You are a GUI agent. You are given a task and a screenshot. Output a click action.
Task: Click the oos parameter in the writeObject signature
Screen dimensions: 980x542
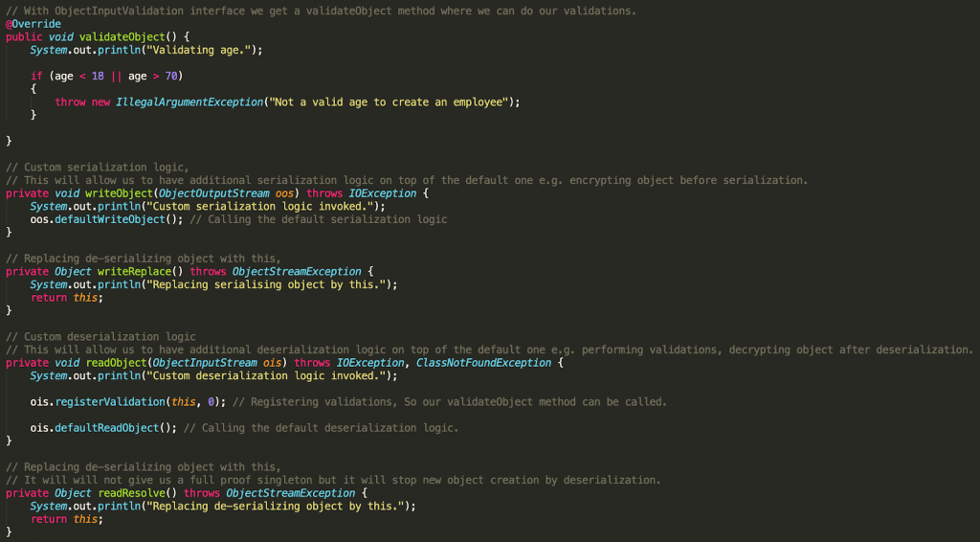[x=284, y=193]
